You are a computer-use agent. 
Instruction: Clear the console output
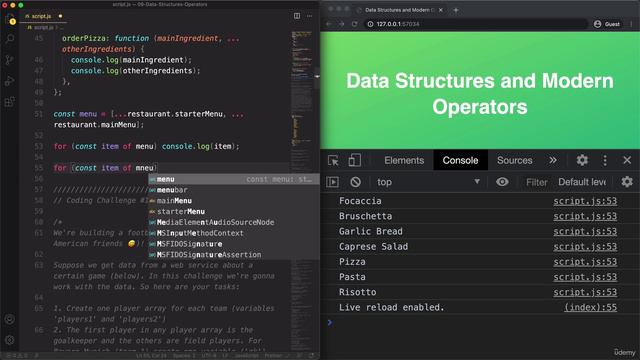pos(356,182)
